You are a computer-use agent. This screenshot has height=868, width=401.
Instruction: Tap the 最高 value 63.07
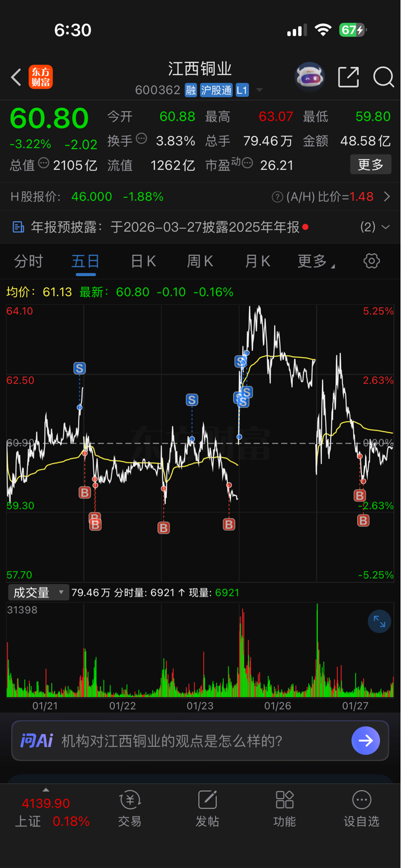(x=276, y=116)
